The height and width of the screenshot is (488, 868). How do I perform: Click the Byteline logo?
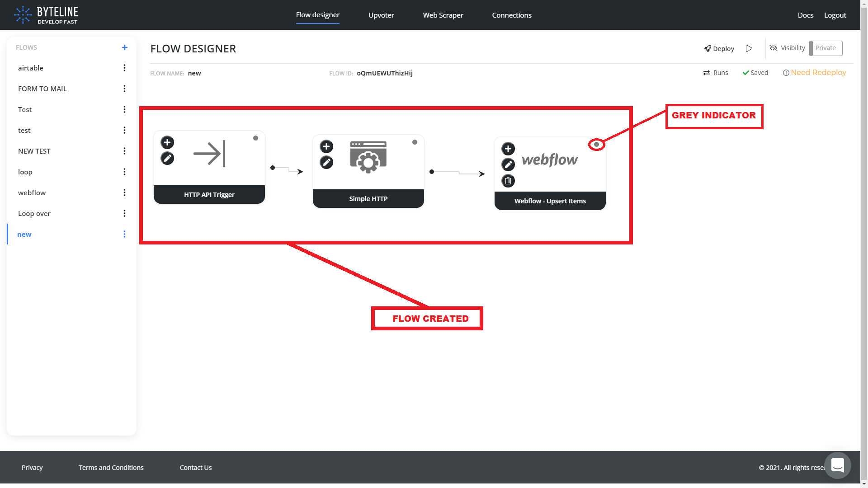(x=46, y=15)
